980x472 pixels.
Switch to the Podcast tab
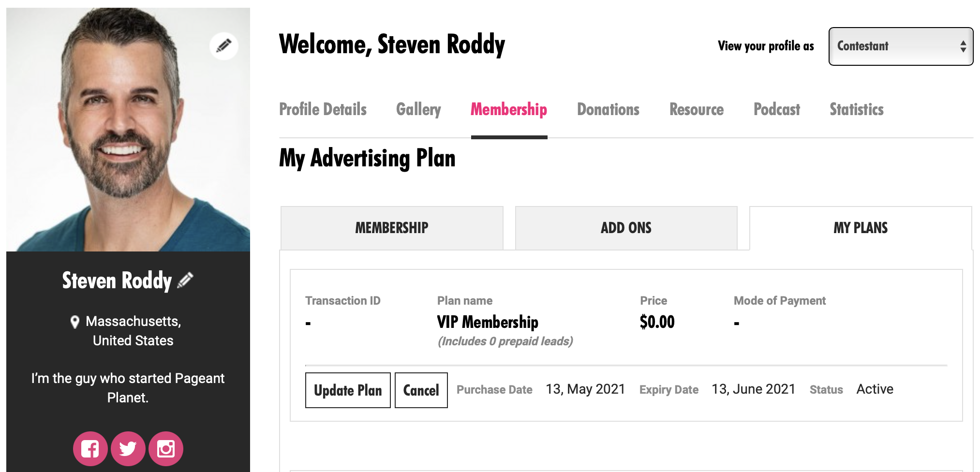point(776,110)
